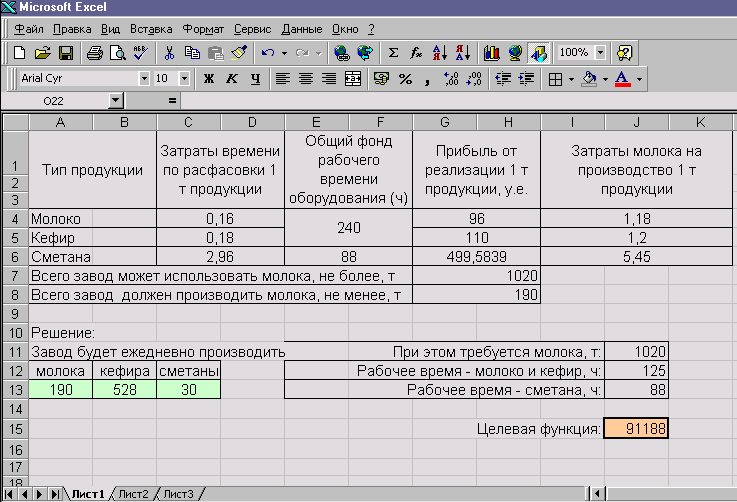The height and width of the screenshot is (502, 737).
Task: Open Name Box O22 dropdown
Action: point(116,101)
